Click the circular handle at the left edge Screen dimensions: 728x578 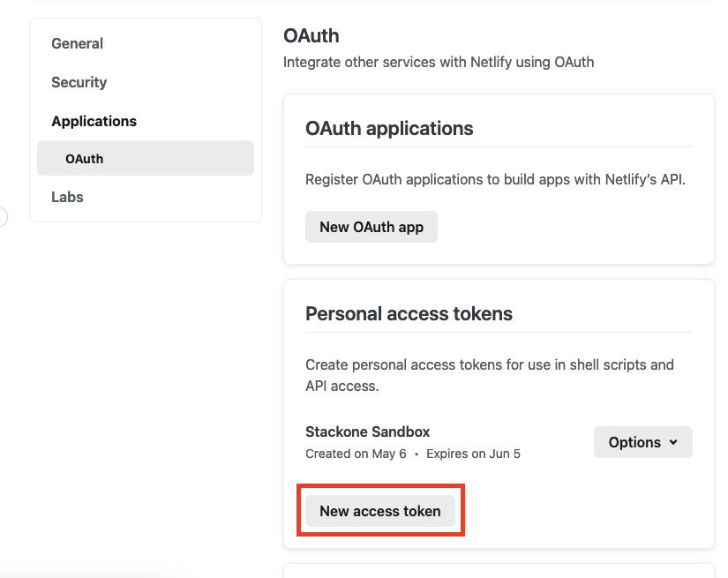(3, 215)
